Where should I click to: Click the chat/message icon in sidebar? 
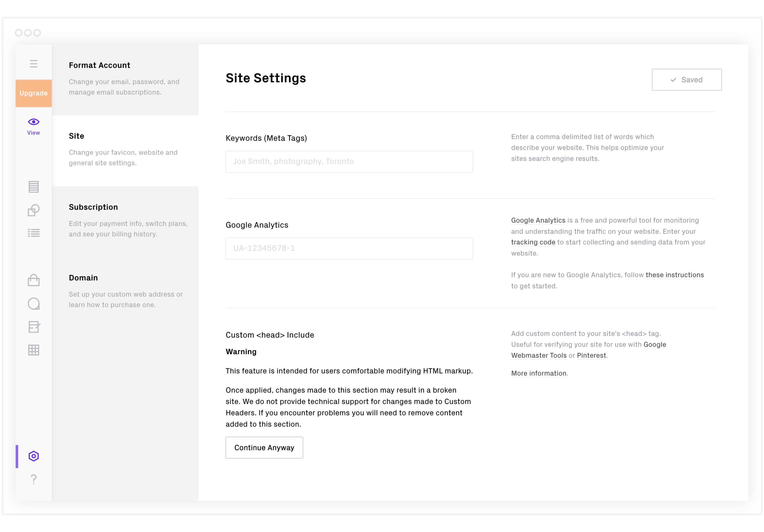[x=34, y=303]
